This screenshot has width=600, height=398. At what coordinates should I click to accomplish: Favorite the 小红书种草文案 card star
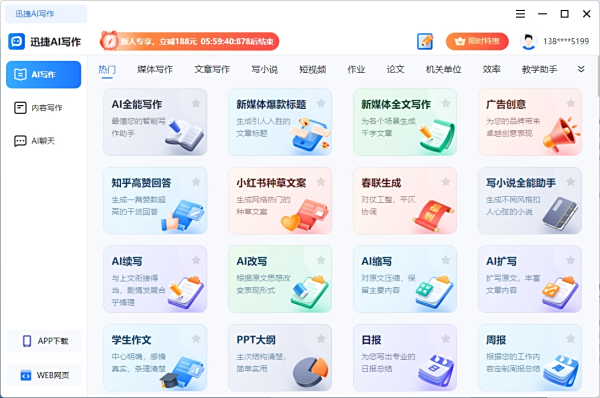point(321,181)
